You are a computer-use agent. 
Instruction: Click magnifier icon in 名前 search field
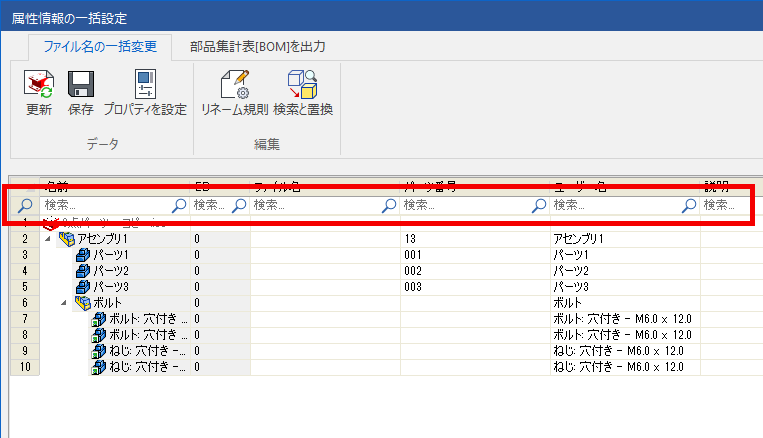coord(180,205)
